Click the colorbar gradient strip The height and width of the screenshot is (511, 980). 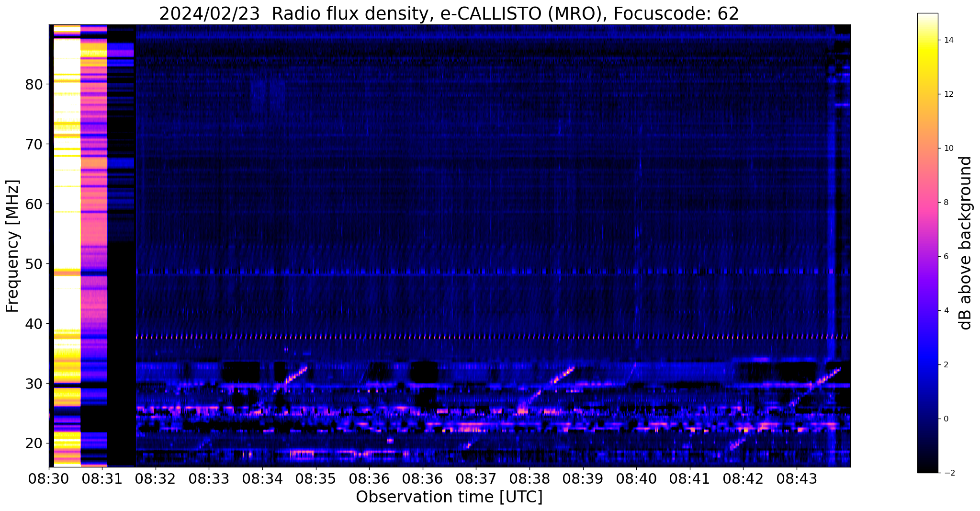[927, 243]
